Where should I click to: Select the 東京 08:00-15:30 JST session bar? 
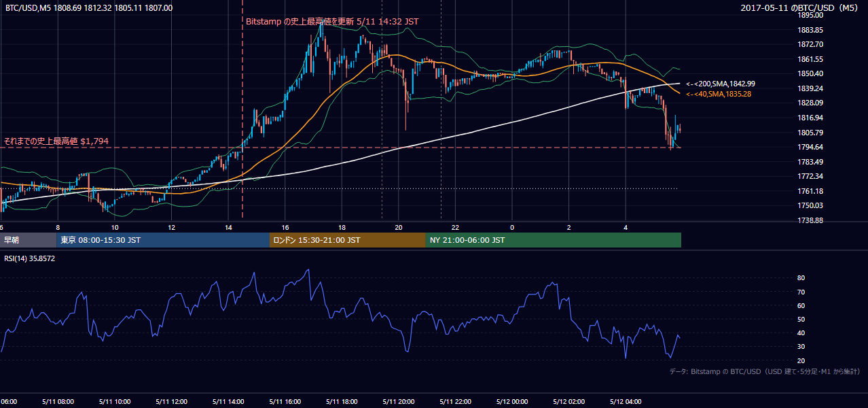(163, 240)
